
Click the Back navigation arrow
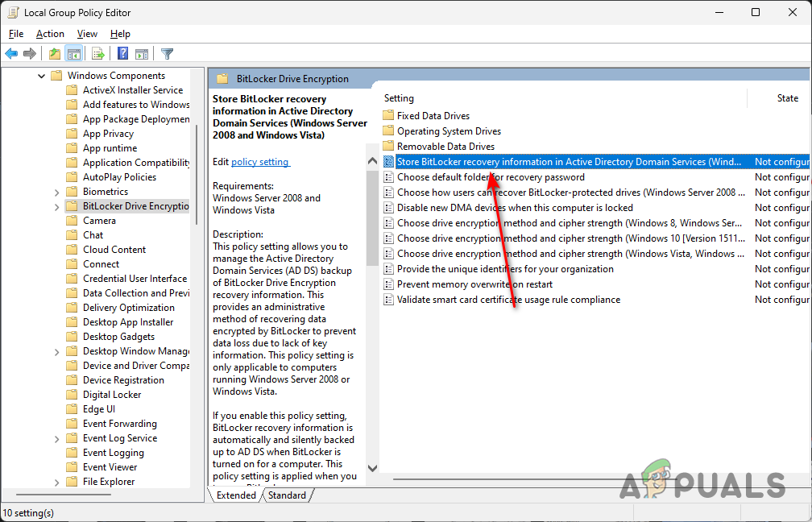(11, 53)
